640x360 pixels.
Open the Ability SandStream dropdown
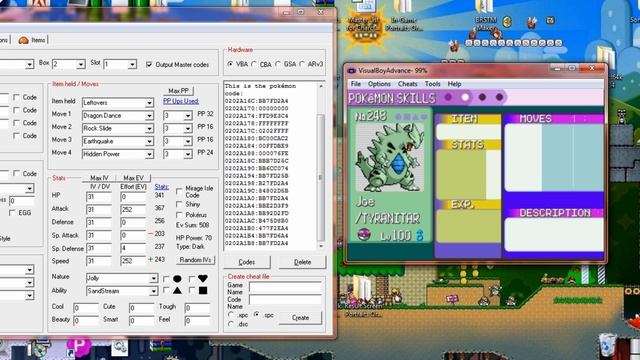(x=153, y=291)
